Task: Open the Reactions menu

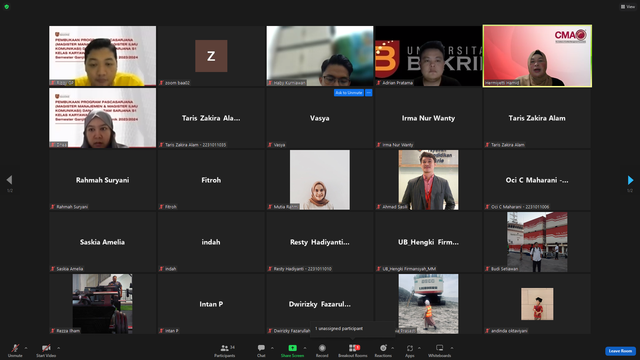Action: tap(383, 350)
